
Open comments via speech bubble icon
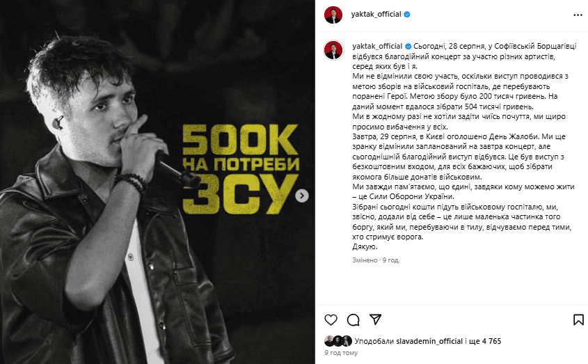click(x=353, y=319)
